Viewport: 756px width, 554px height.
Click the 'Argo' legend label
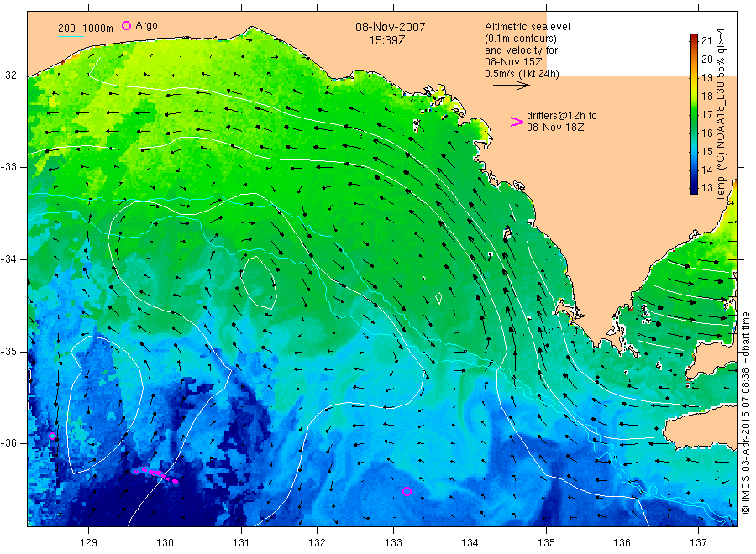146,25
